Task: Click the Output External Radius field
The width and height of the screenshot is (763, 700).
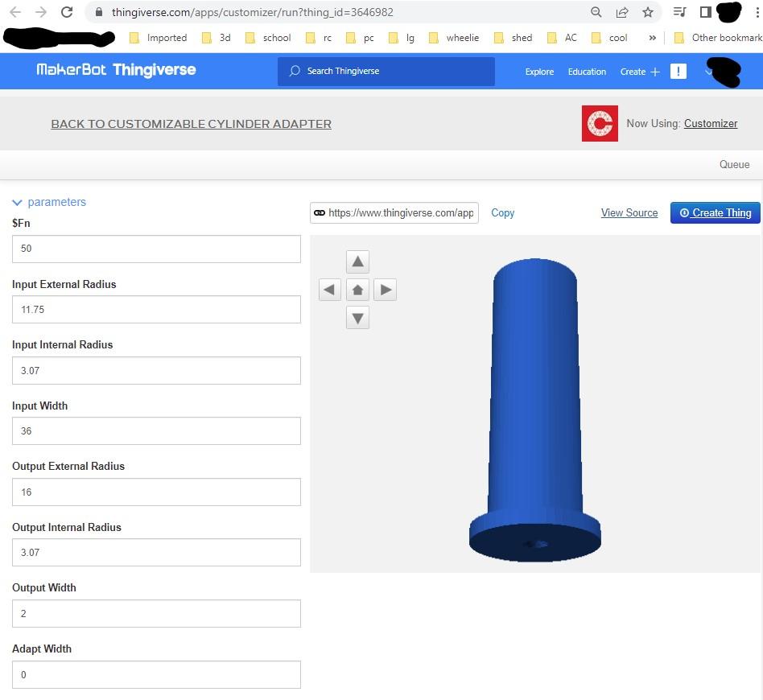Action: click(x=156, y=492)
